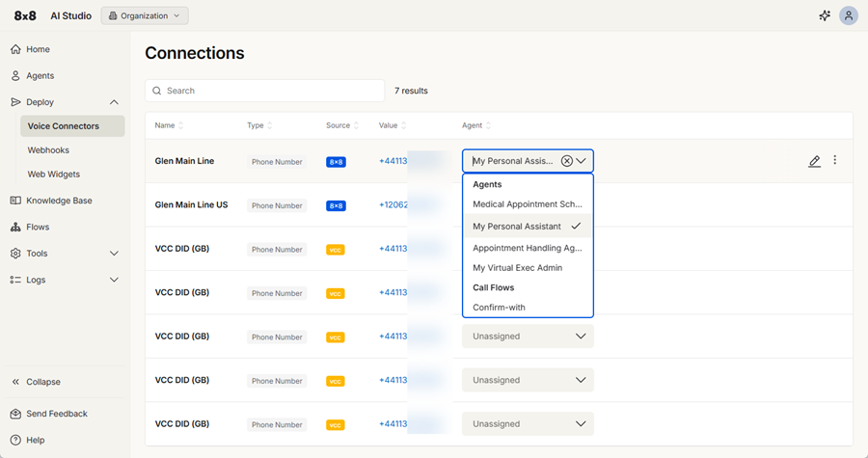Click the 8x8 source badge for Glen Main Line US
Viewport: 868px width, 458px height.
336,205
